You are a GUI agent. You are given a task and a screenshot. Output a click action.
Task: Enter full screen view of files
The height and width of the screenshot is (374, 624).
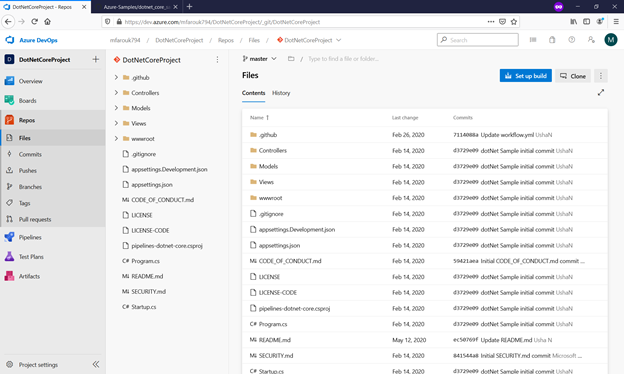click(x=601, y=92)
